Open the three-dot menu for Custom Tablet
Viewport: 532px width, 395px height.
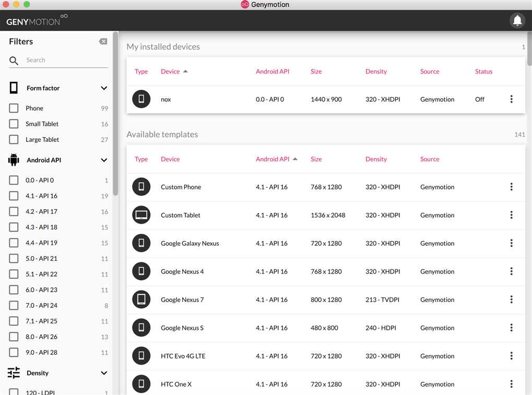(511, 215)
